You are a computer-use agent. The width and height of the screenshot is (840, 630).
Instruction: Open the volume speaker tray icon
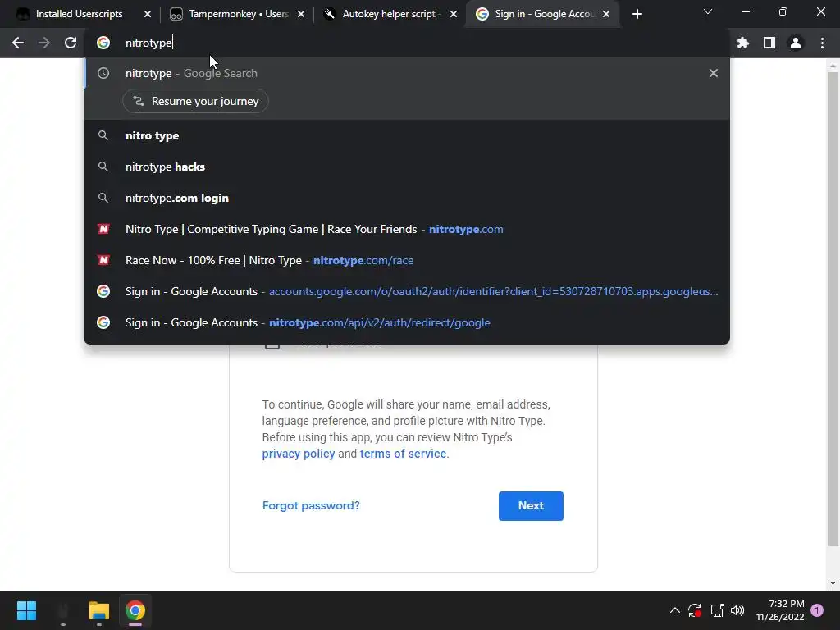tap(737, 610)
